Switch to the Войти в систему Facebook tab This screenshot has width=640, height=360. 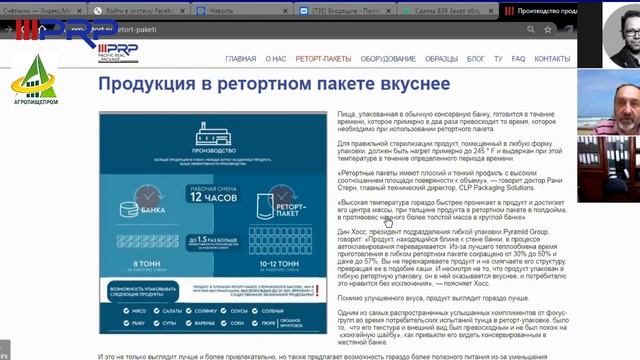click(x=140, y=11)
